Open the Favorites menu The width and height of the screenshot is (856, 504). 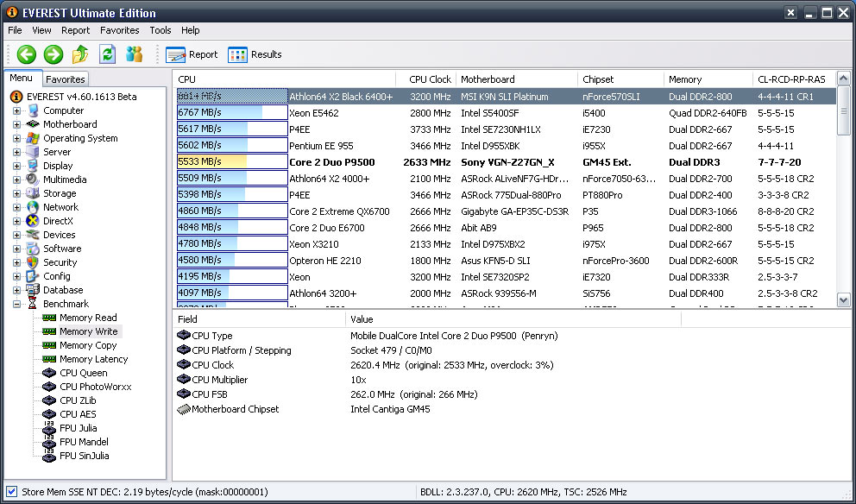(120, 30)
